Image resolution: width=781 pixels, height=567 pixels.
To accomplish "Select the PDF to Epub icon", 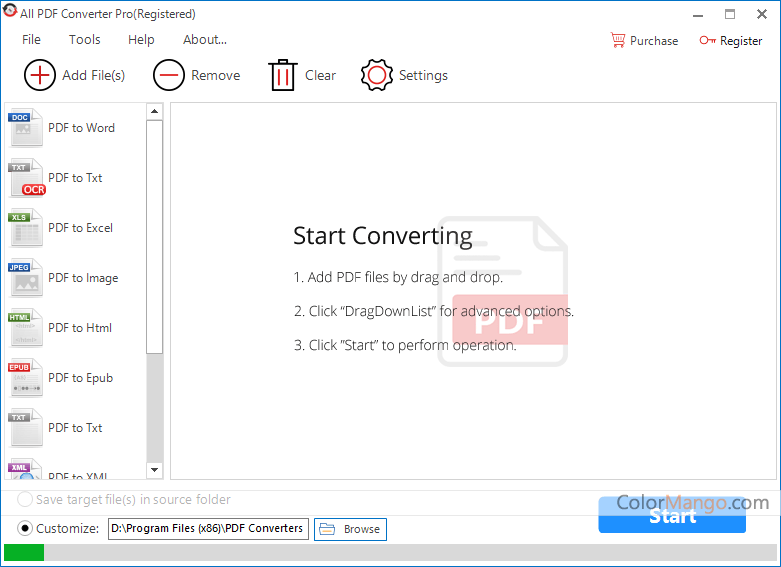I will point(25,378).
